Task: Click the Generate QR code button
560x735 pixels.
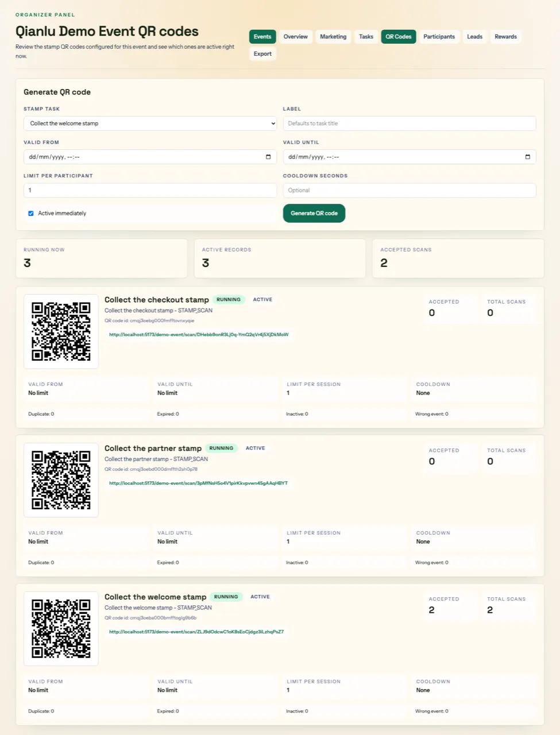Action: coord(314,213)
